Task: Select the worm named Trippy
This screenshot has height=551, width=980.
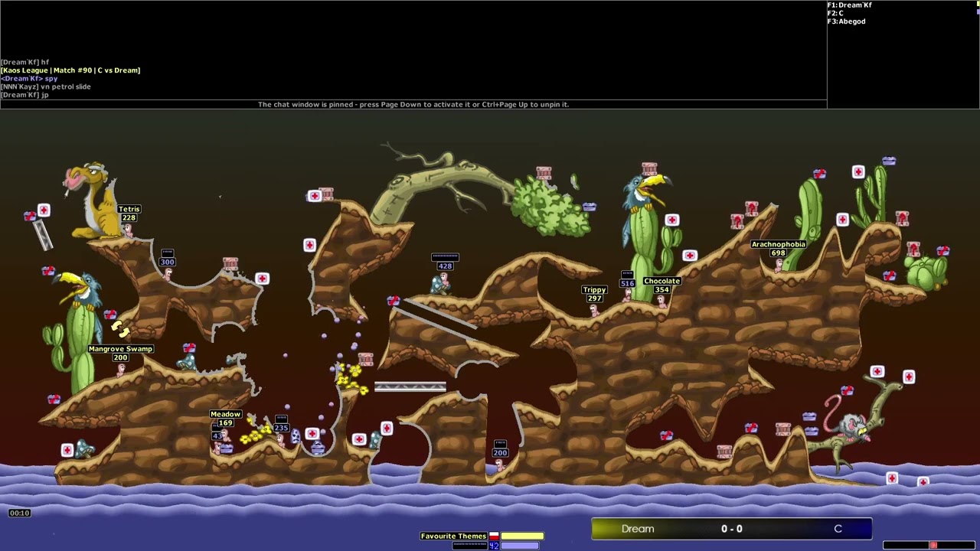Action: coord(593,310)
